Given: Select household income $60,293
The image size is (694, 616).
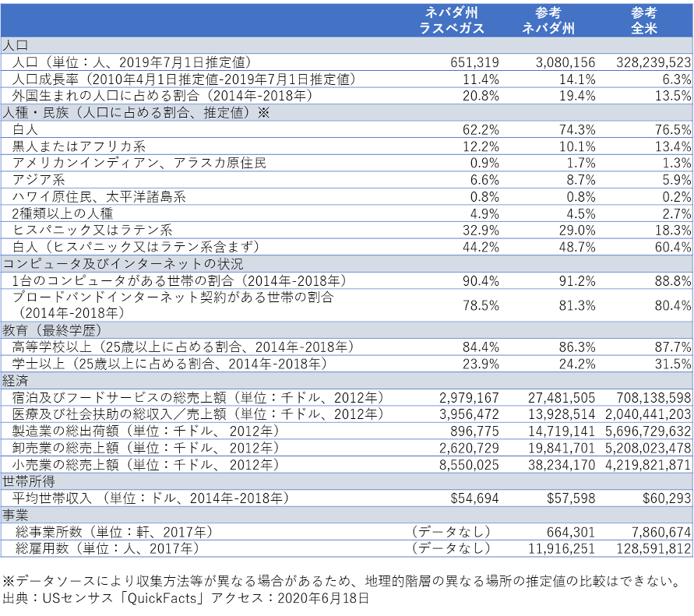Looking at the screenshot, I should pyautogui.click(x=667, y=498).
